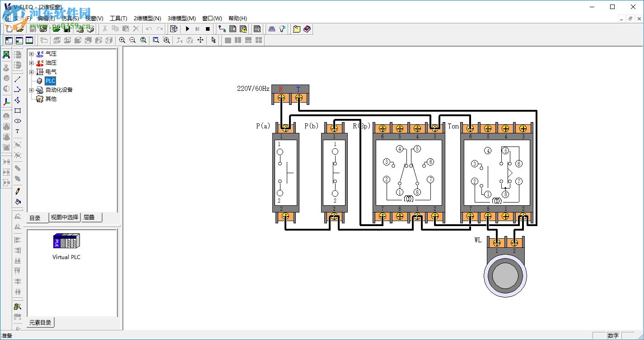Viewport: 644px width, 340px height.
Task: Open the help book icon
Action: 307,29
